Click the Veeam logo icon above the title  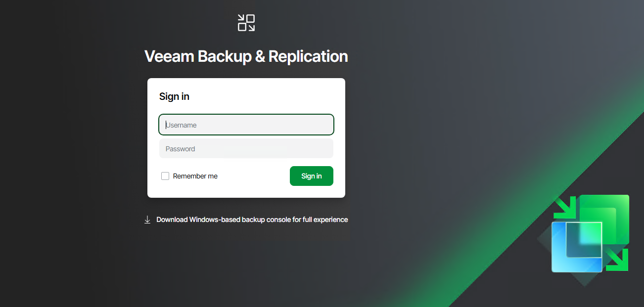click(246, 23)
